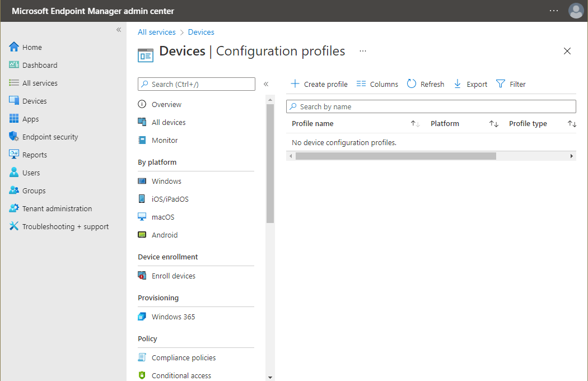588x381 pixels.
Task: Select Reports from the sidebar
Action: pos(33,154)
